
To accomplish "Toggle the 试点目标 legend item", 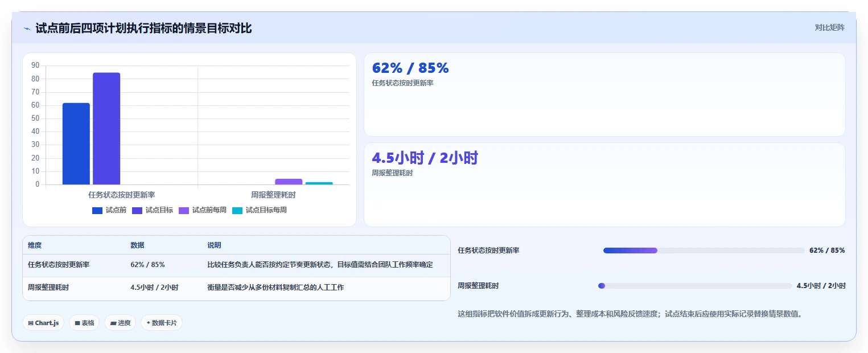I will click(x=153, y=210).
